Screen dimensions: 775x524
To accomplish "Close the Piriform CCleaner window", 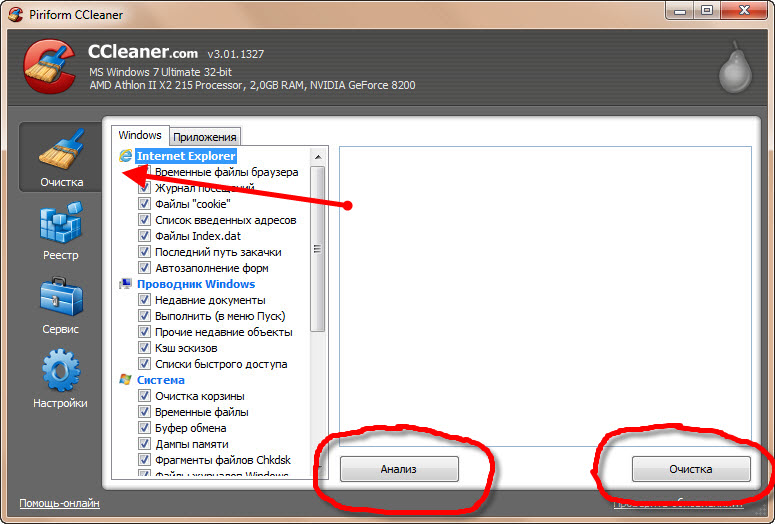I will [744, 10].
